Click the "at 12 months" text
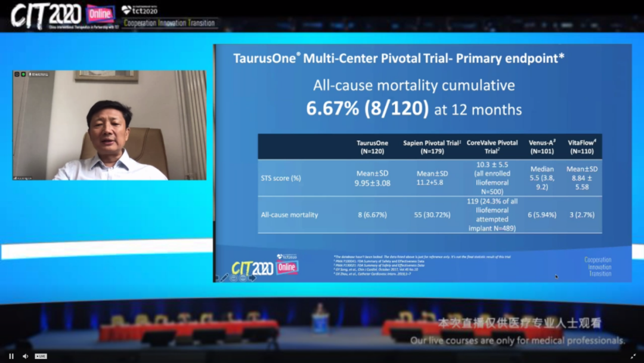The image size is (644, 363). pos(478,110)
